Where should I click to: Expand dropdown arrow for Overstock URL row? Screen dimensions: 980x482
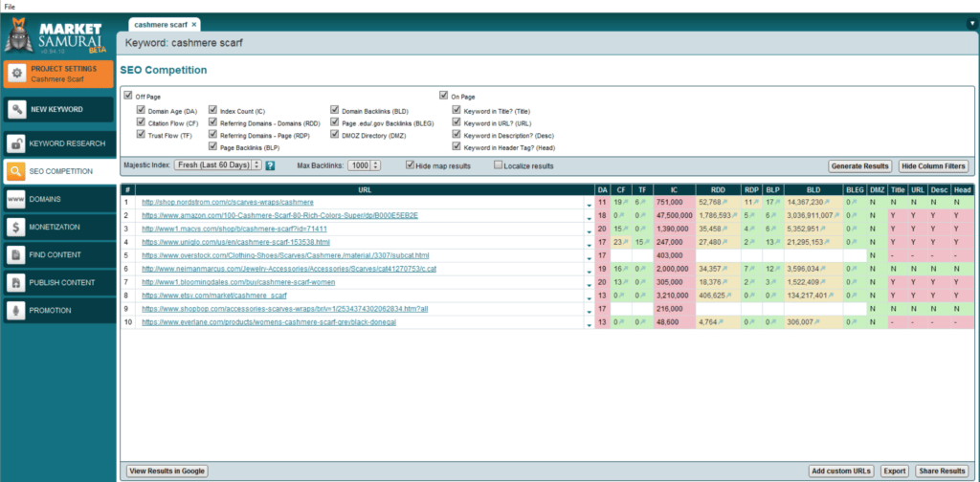point(589,258)
